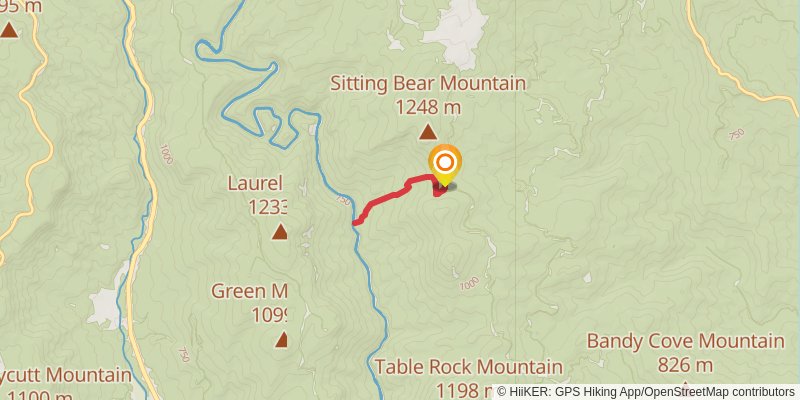Click the Green Mountain peak triangle icon
Image resolution: width=800 pixels, height=400 pixels.
point(281,339)
